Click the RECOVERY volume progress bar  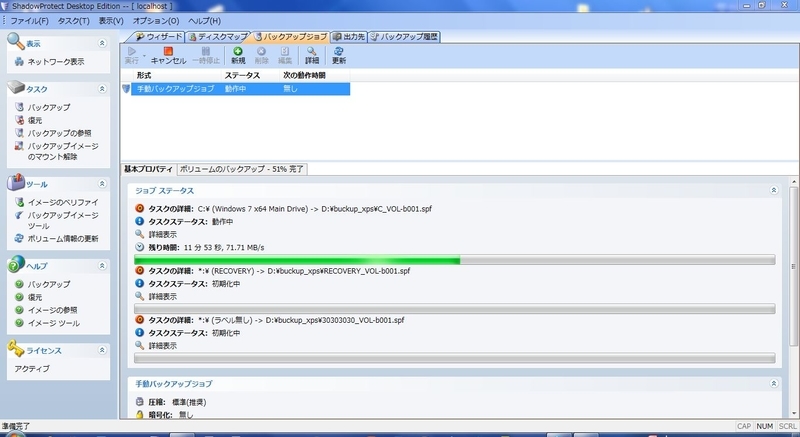[x=455, y=309]
